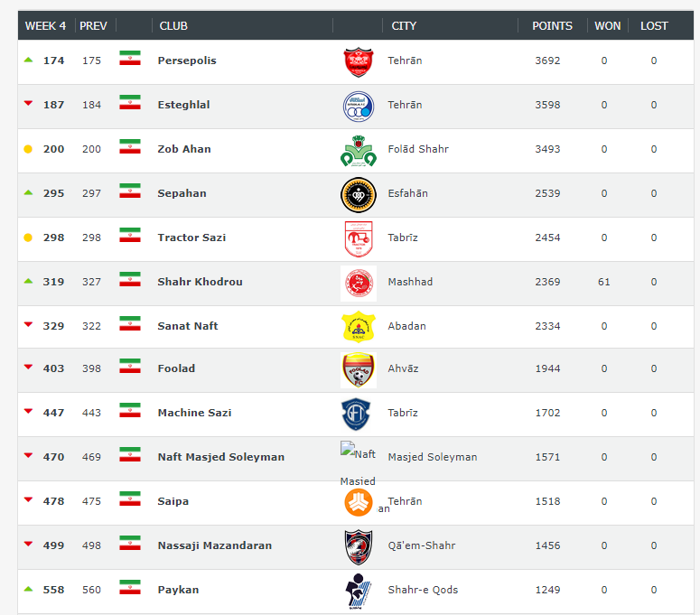Screen dimensions: 700x615
Task: Click the Paykan club crest logo
Action: click(x=358, y=591)
